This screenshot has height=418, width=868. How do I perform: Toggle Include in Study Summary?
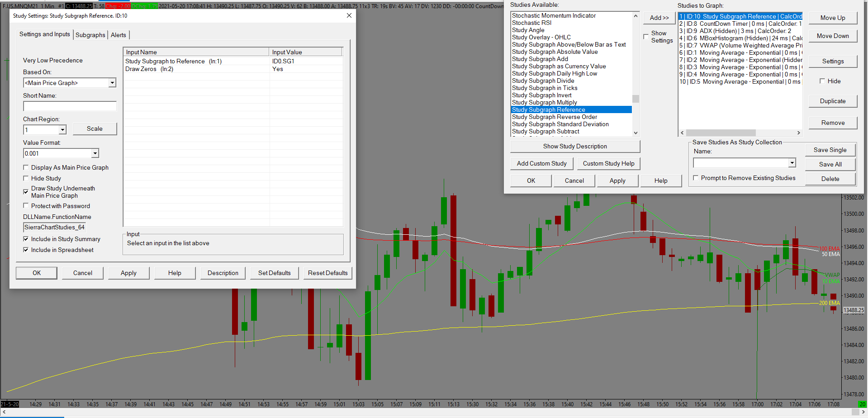(26, 239)
